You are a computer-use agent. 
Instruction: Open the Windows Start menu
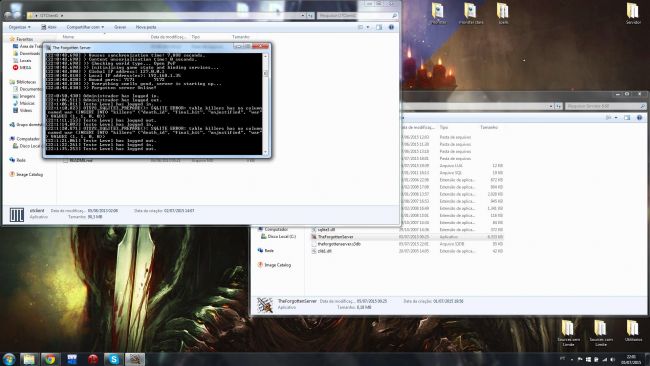point(9,359)
